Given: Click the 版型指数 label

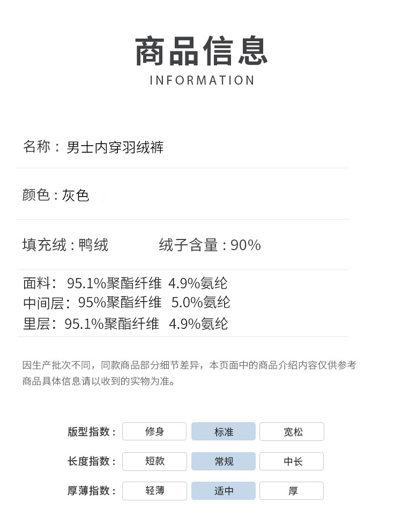Looking at the screenshot, I should coord(92,432).
